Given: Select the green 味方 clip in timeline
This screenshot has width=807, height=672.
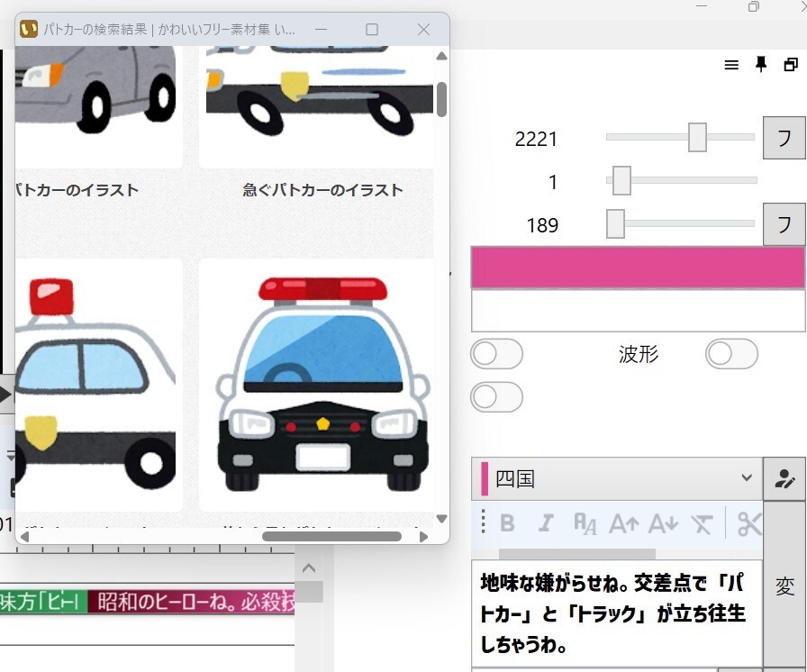Looking at the screenshot, I should [x=44, y=601].
